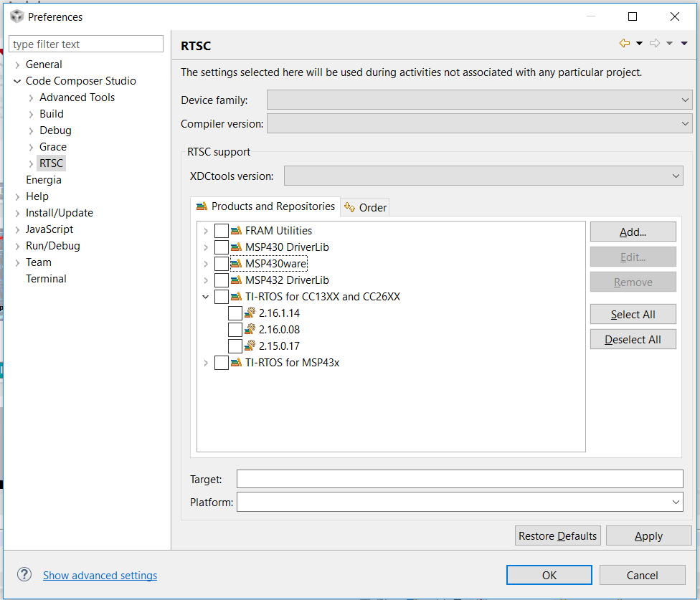Click the Select All button
700x600 pixels.
tap(633, 315)
